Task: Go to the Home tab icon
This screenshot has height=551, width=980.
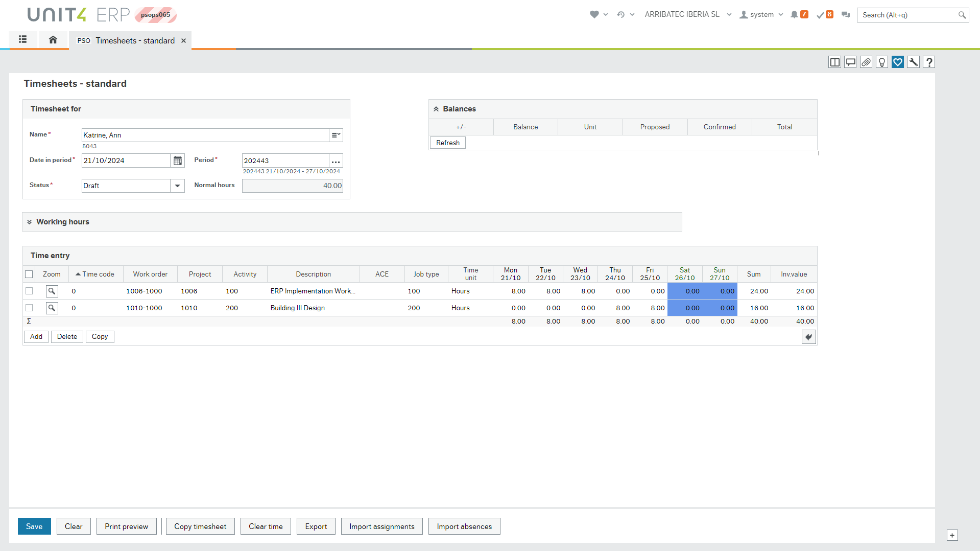Action: [53, 39]
